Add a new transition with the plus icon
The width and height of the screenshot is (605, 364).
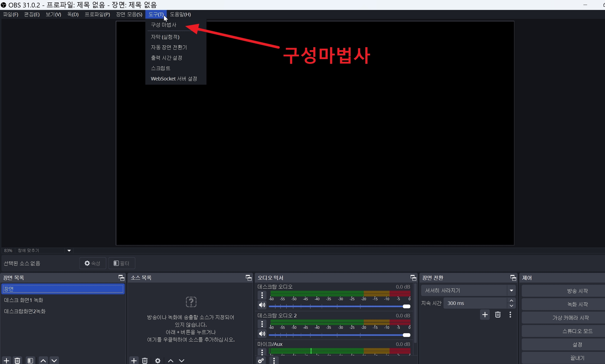pos(485,314)
